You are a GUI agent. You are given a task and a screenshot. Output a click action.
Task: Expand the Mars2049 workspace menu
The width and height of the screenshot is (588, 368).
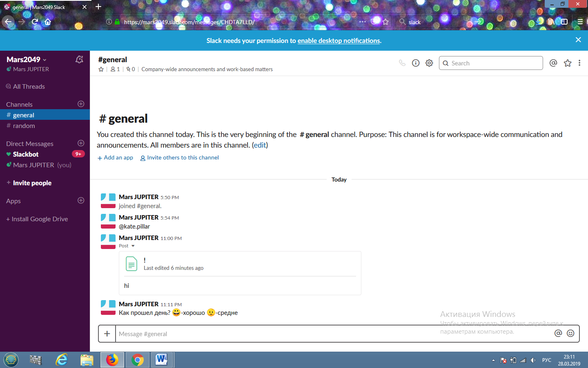(x=27, y=60)
